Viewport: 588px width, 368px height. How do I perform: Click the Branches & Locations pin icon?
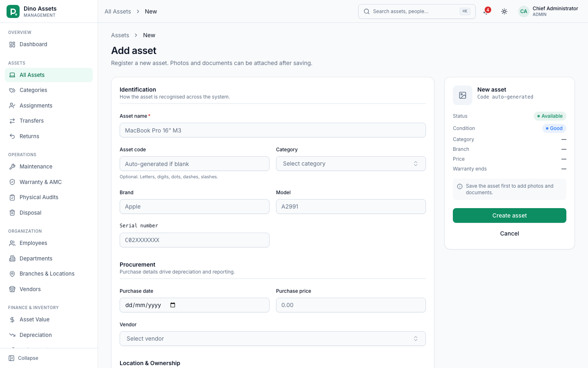pos(12,274)
